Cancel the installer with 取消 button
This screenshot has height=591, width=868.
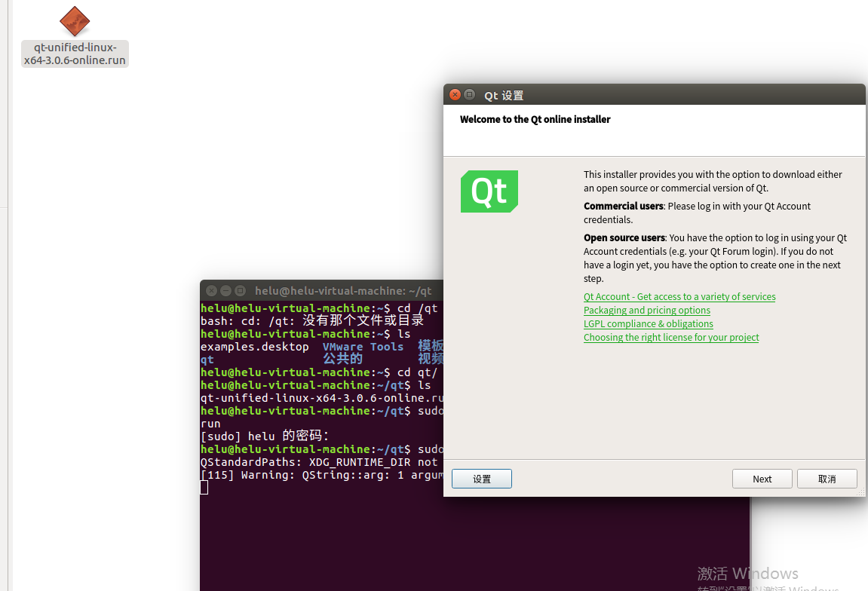tap(827, 479)
